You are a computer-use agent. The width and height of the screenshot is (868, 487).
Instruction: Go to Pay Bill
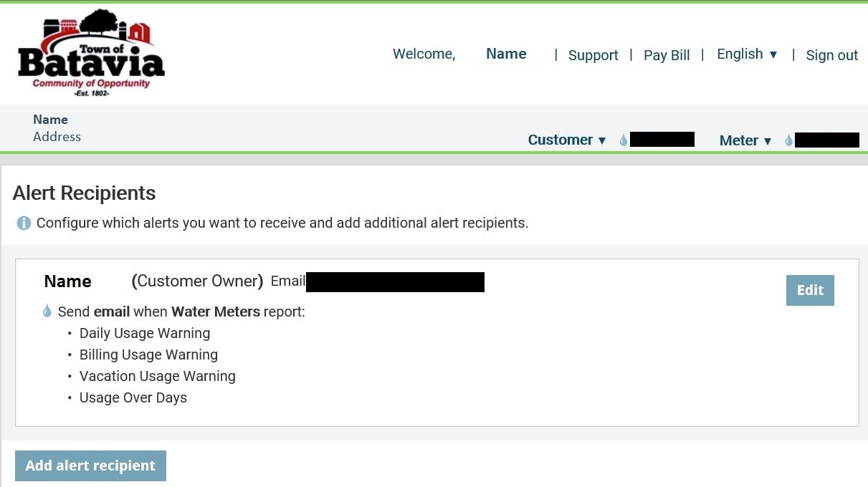pos(667,55)
